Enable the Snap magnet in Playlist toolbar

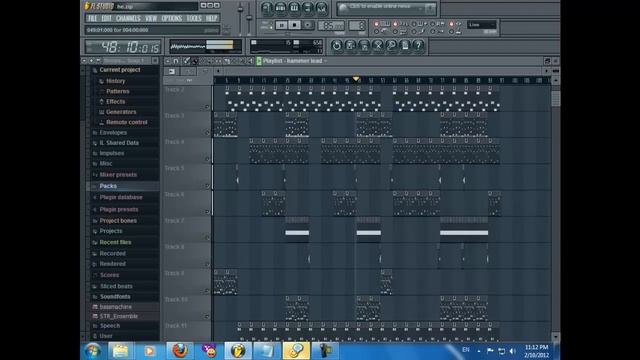176,61
